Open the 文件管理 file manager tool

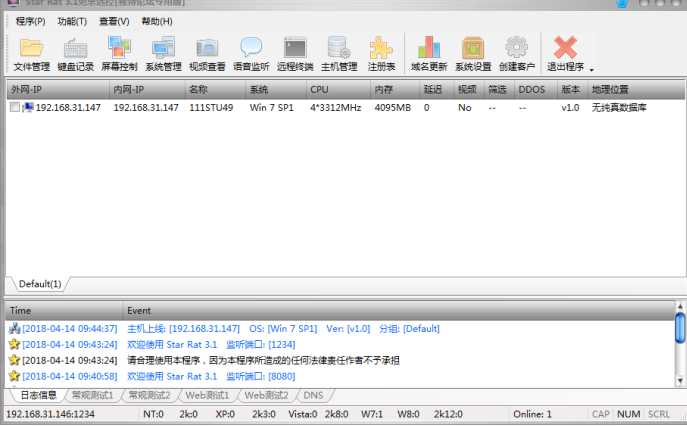click(32, 54)
